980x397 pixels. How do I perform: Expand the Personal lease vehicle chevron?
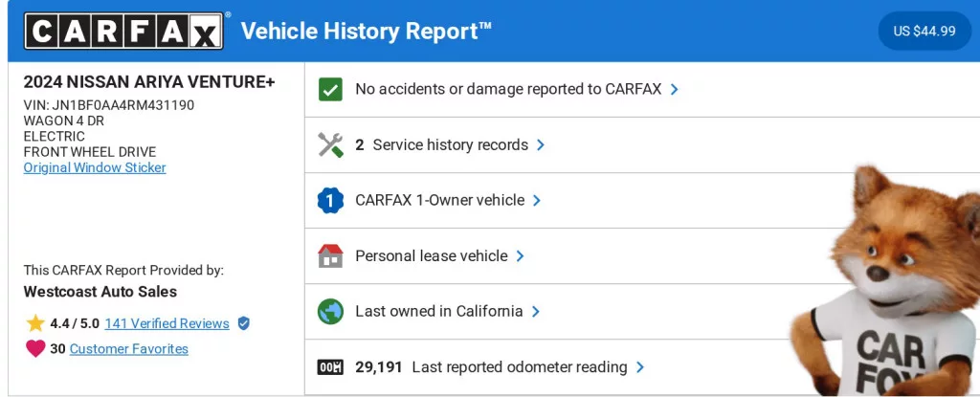(x=521, y=256)
